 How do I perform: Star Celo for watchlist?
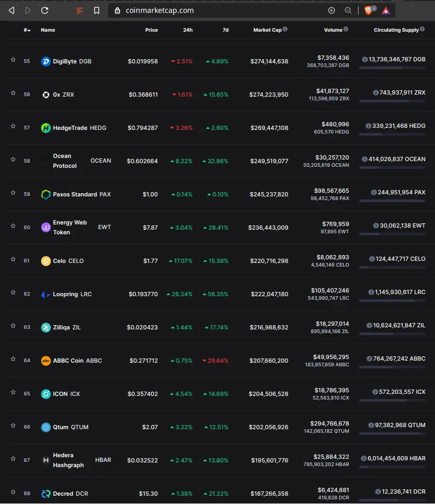(x=13, y=259)
